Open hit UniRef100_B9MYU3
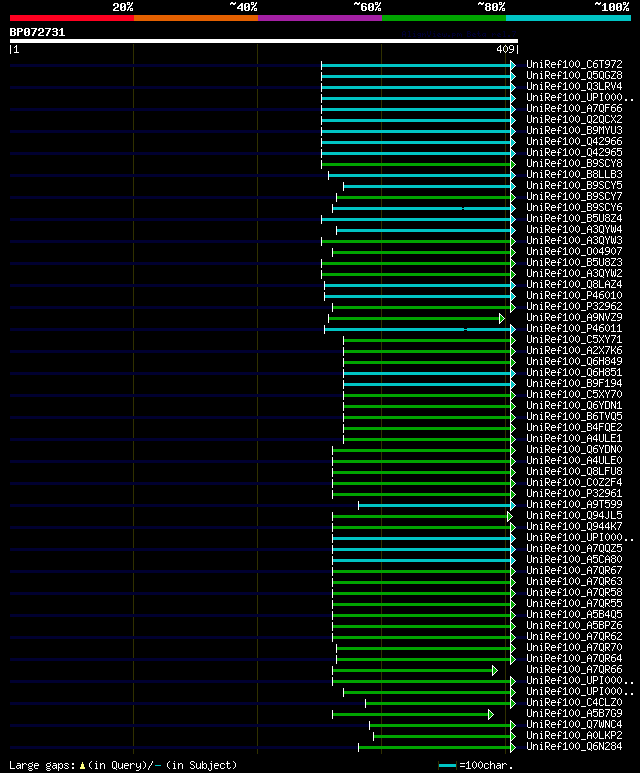This screenshot has width=640, height=773. point(574,130)
